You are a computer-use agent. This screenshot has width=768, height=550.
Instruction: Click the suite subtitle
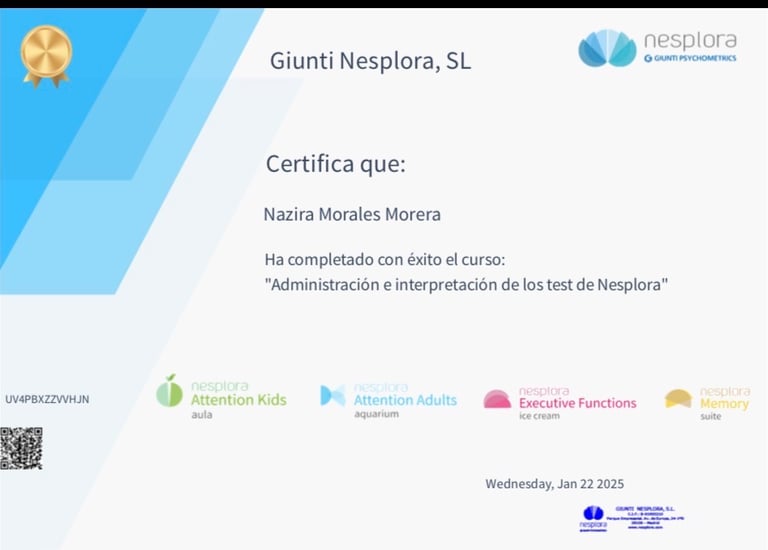tap(711, 416)
